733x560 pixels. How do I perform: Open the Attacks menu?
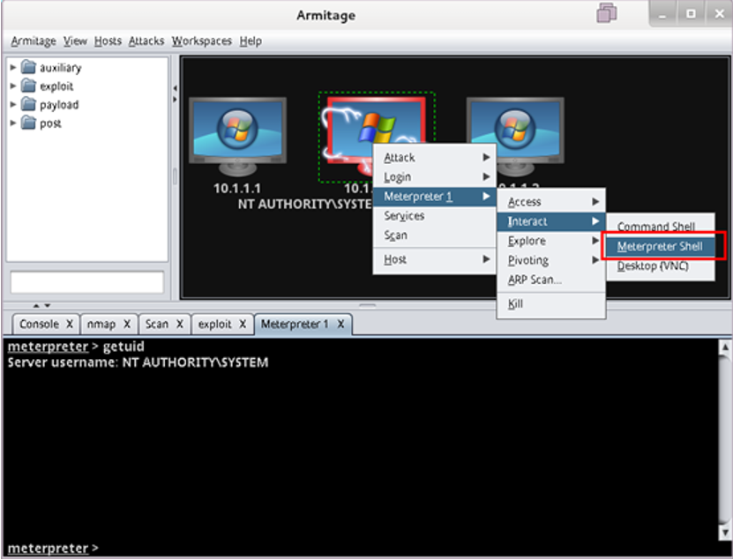(x=146, y=41)
